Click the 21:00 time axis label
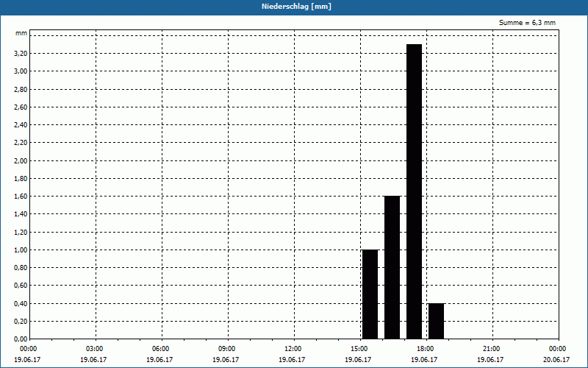Screen dimensions: 588x368 [x=491, y=349]
